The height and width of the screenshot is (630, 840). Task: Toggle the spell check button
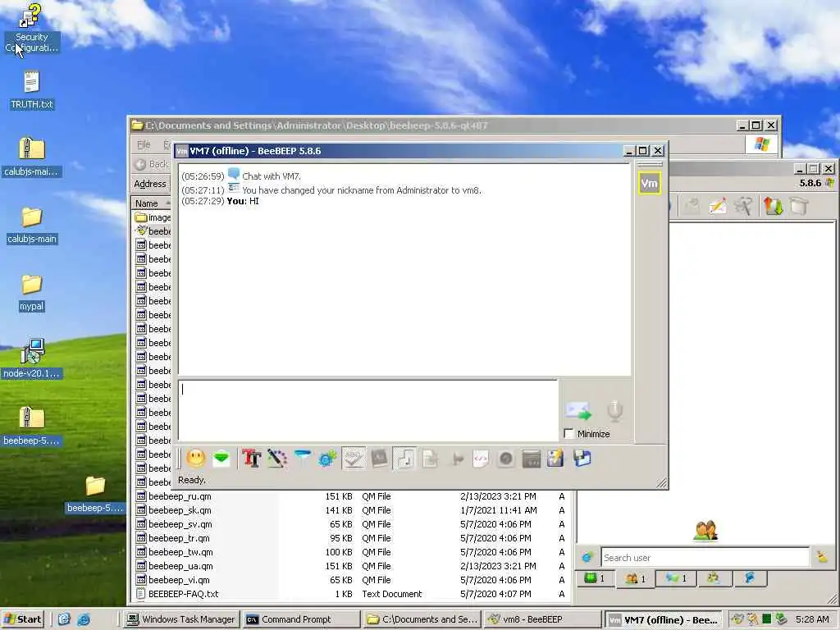click(x=354, y=459)
